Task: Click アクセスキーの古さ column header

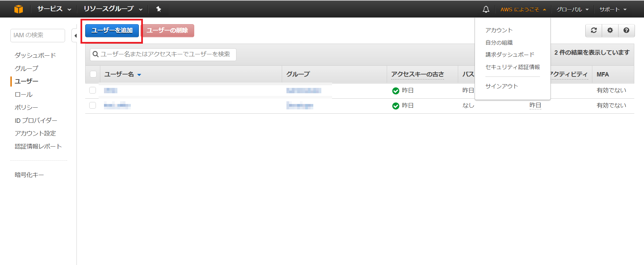Action: [x=418, y=74]
